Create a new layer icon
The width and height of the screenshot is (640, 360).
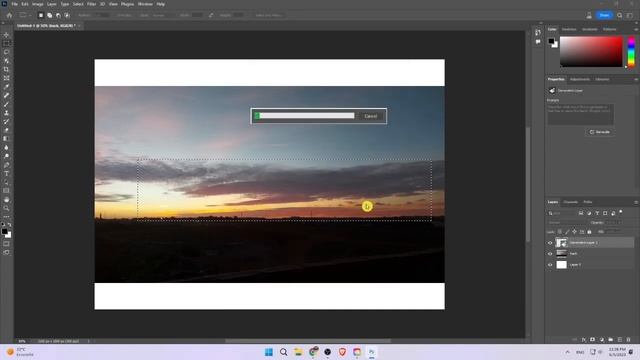pyautogui.click(x=619, y=340)
